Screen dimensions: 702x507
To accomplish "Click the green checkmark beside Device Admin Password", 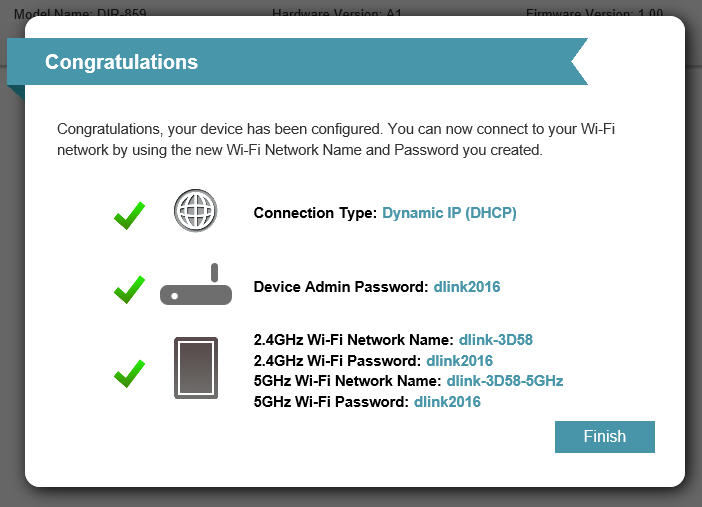I will (x=129, y=290).
